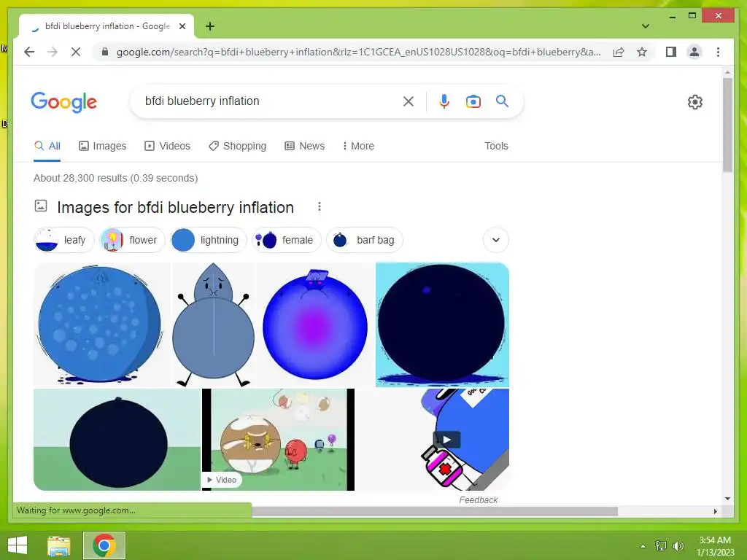Open a new tab with plus button

point(210,26)
